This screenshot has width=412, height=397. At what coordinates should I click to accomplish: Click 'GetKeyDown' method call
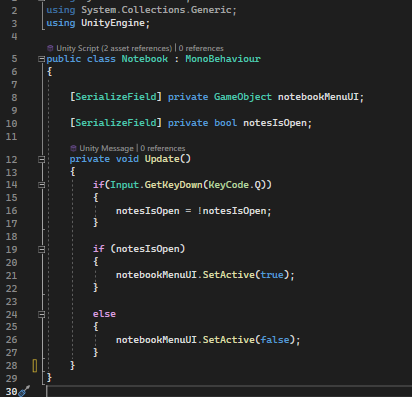(x=174, y=185)
